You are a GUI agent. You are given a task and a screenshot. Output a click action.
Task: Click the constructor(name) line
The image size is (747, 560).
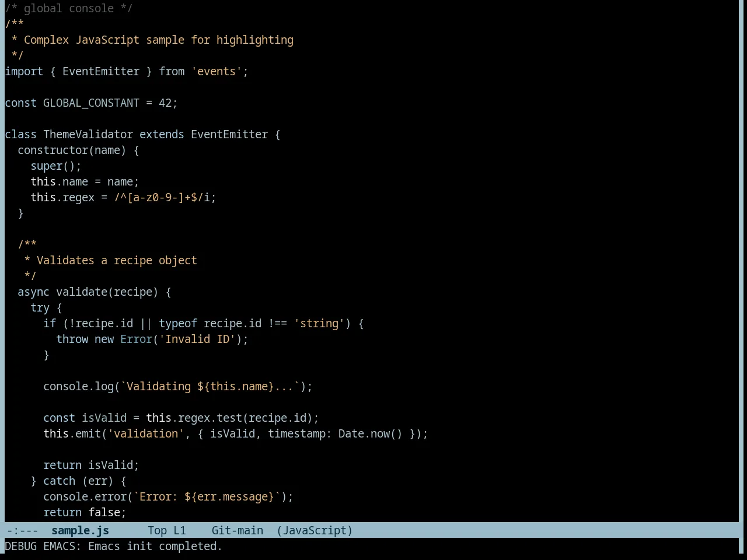tap(78, 150)
